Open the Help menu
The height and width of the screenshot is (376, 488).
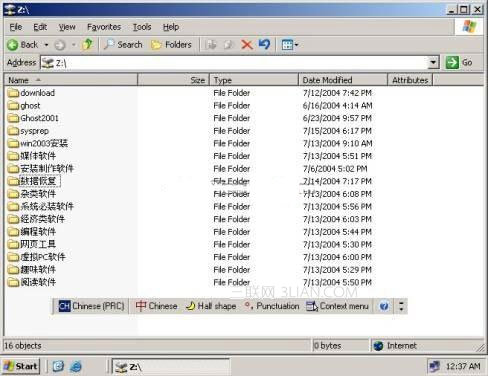coord(171,27)
